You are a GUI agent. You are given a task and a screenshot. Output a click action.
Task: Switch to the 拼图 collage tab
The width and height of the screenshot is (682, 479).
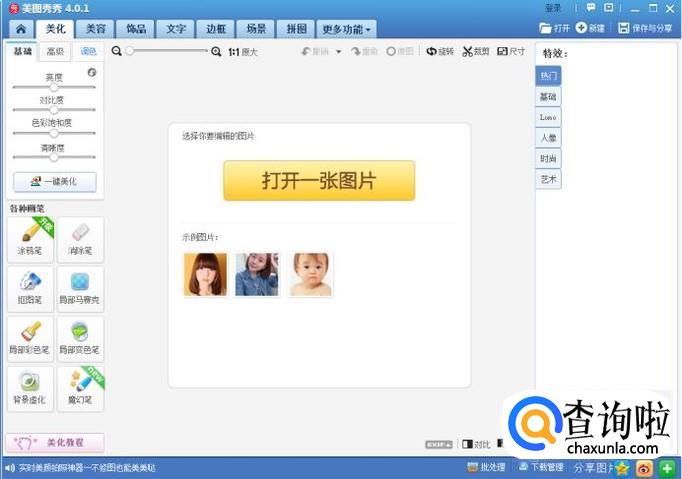(x=296, y=29)
